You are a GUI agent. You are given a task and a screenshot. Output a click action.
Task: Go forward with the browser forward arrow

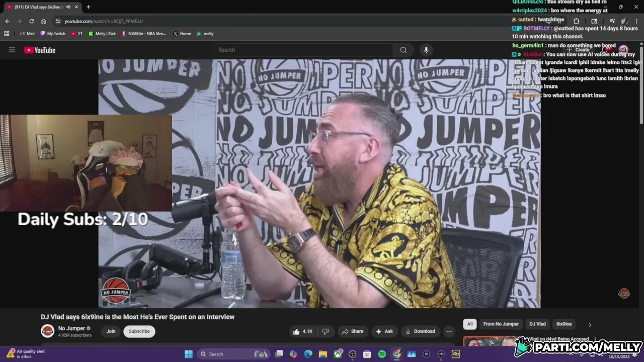[x=19, y=21]
